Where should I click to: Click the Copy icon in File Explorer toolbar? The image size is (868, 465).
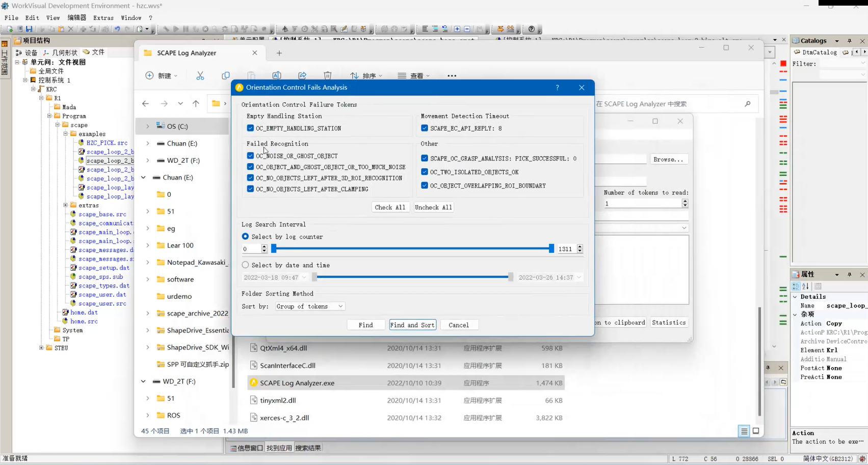(x=226, y=75)
